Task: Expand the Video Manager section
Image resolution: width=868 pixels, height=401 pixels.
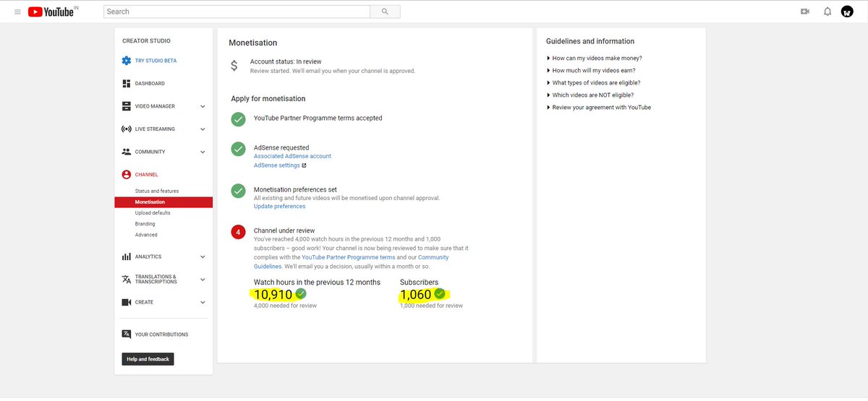Action: 203,106
